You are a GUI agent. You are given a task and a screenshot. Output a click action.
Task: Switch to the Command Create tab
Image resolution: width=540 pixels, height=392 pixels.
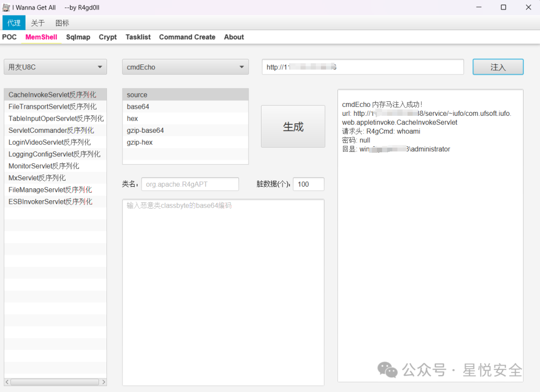point(187,37)
